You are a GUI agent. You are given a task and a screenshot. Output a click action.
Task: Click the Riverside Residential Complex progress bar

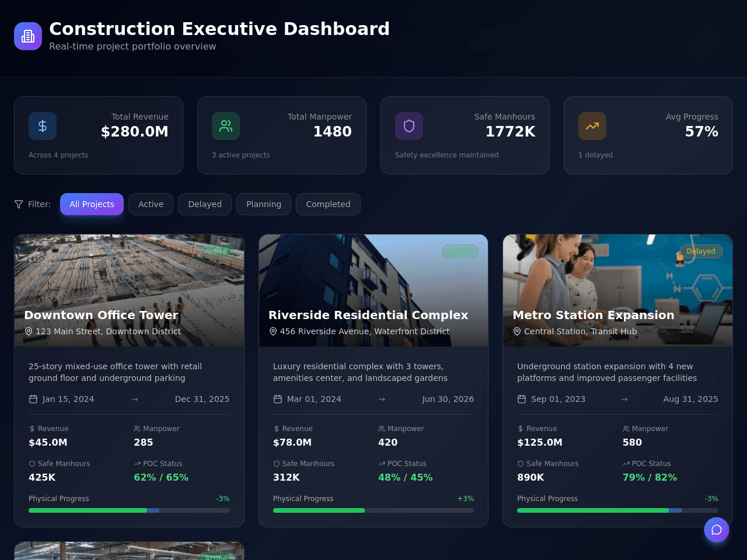tap(373, 510)
